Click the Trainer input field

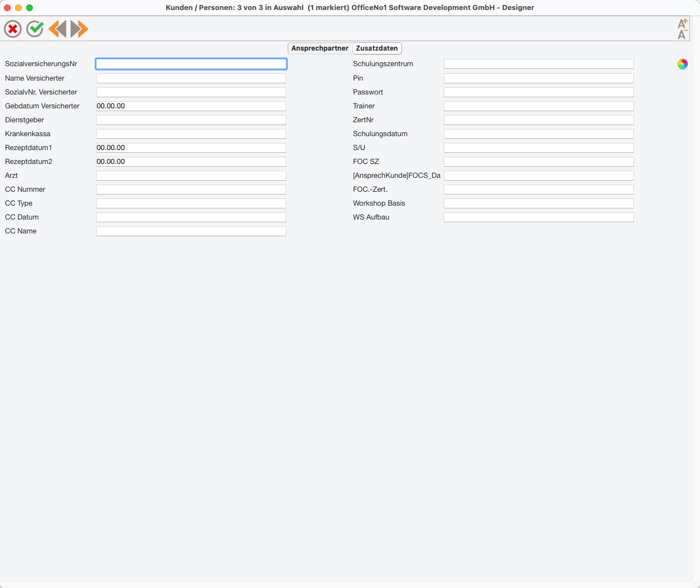(539, 106)
